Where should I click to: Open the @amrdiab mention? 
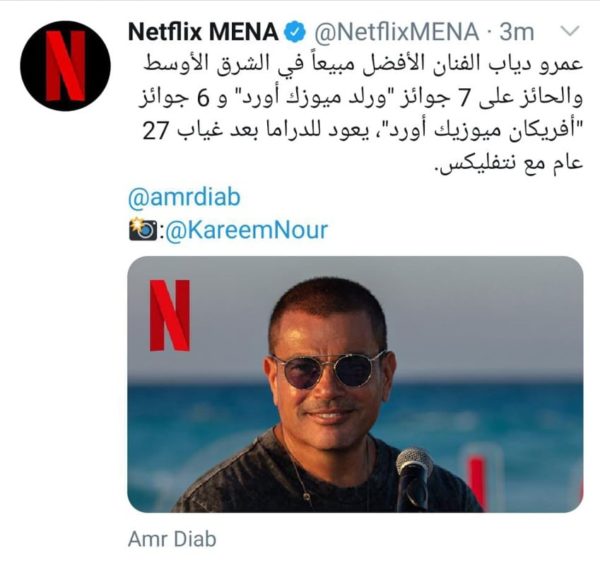click(184, 197)
